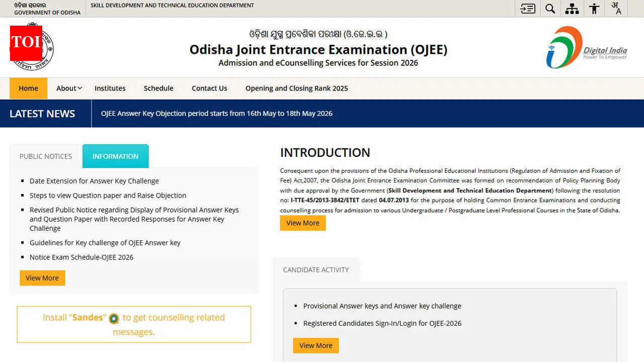Click Admission and eCounselling Services subtitle
Screen dimensions: 644x362
pos(318,63)
